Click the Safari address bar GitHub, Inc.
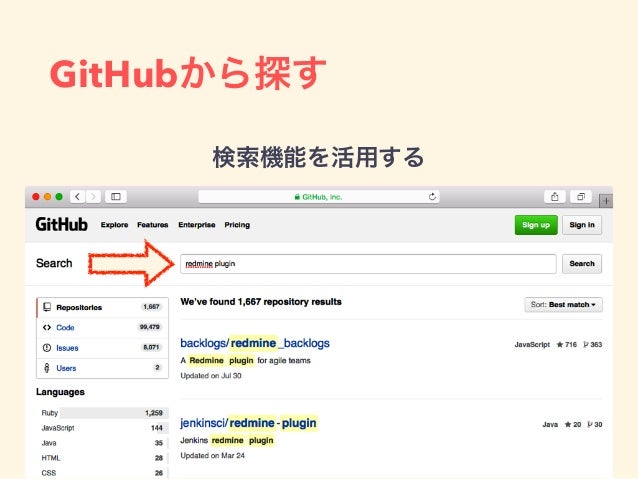The width and height of the screenshot is (638, 479). pyautogui.click(x=319, y=197)
